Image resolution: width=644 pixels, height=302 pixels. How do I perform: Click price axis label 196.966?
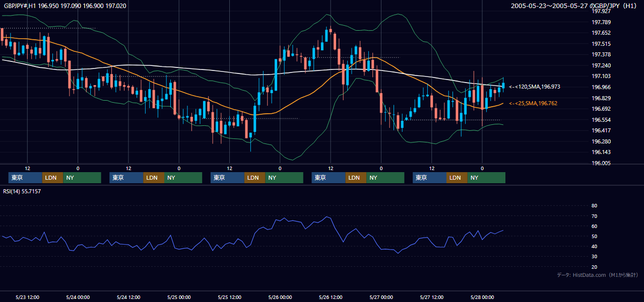601,87
